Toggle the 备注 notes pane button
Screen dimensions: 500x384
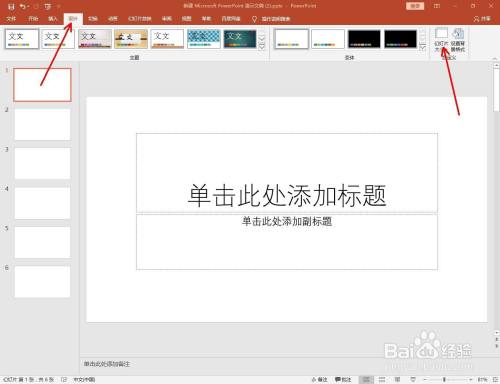pyautogui.click(x=319, y=380)
